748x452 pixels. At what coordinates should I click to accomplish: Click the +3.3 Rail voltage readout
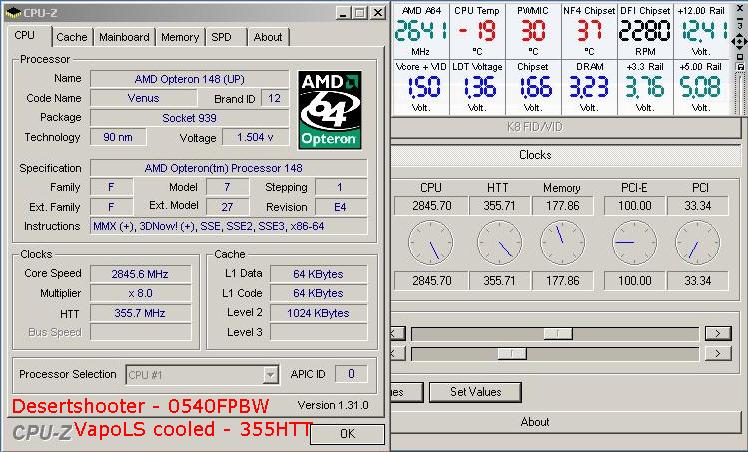645,87
